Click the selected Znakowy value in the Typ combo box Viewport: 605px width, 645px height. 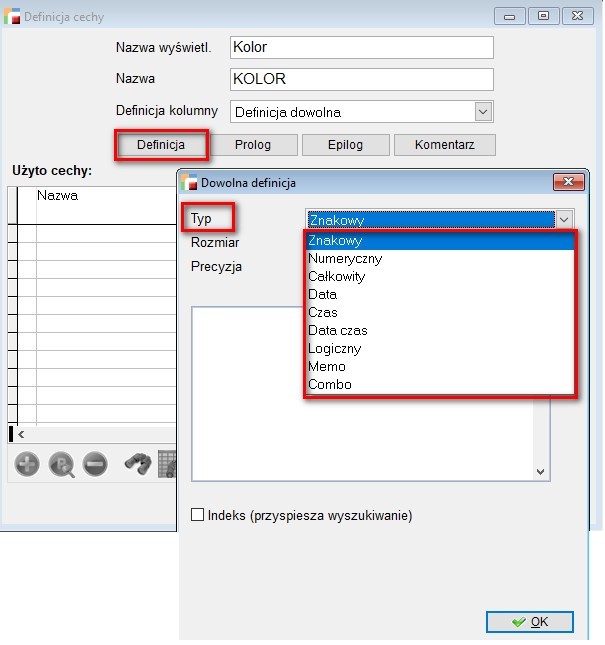click(x=431, y=220)
